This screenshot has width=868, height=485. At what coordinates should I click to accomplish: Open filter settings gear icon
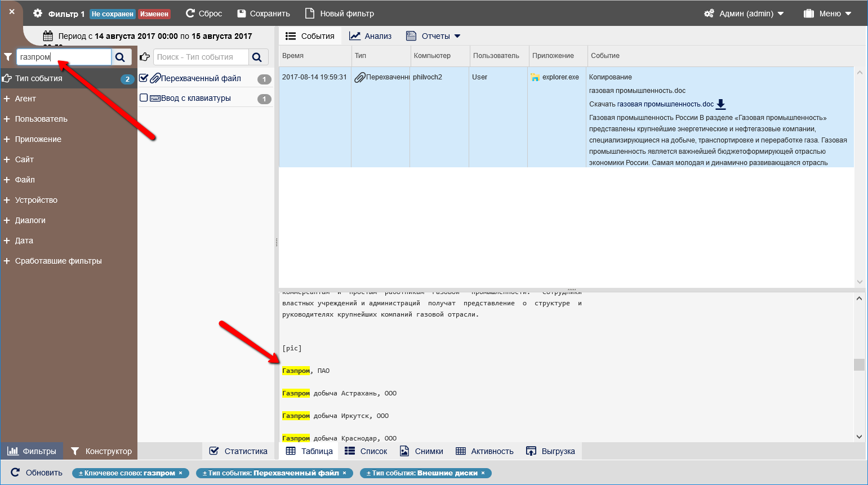pos(38,13)
